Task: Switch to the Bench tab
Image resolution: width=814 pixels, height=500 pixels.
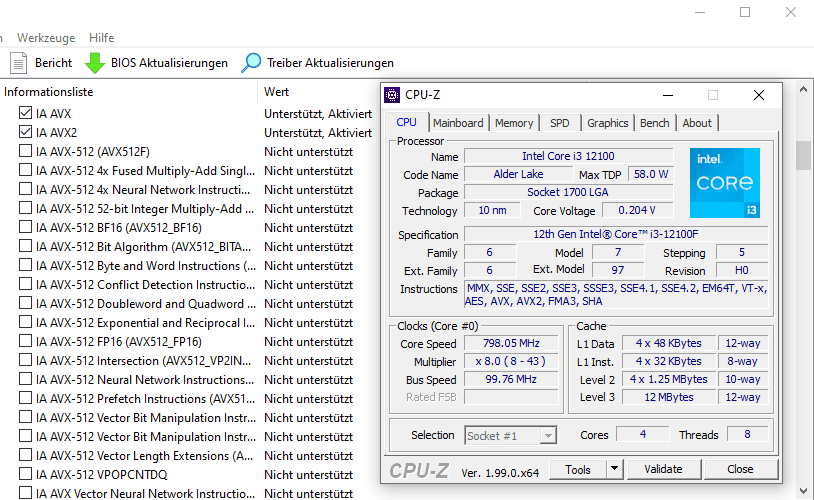Action: pyautogui.click(x=655, y=123)
